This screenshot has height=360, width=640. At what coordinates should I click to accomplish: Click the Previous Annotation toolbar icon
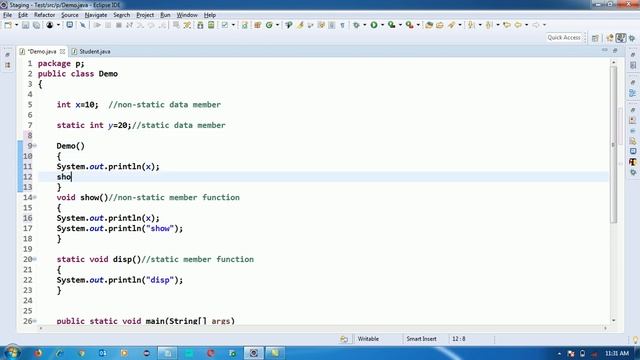[489, 25]
